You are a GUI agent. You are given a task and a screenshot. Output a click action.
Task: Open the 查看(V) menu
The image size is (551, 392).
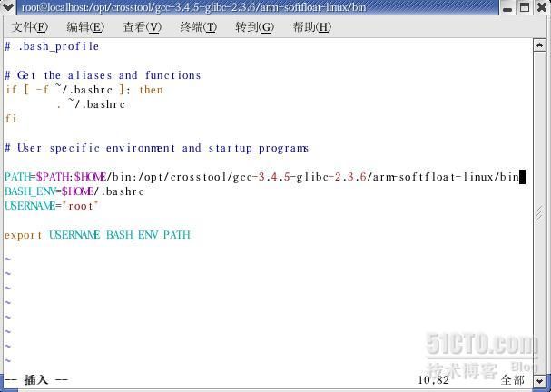(142, 27)
